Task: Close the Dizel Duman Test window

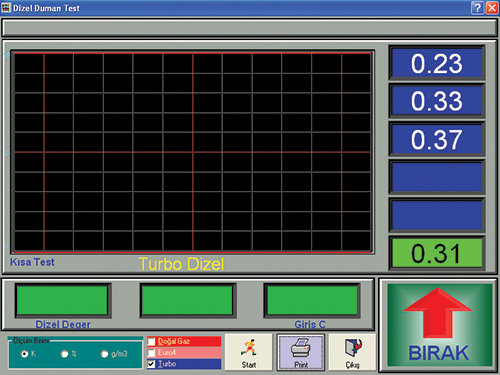Action: click(492, 7)
